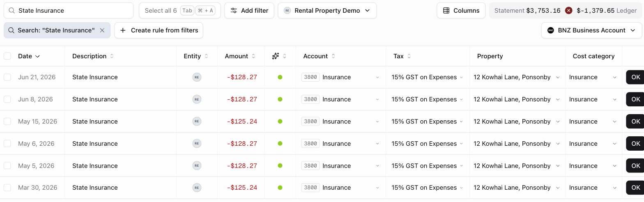Open the Columns button
The width and height of the screenshot is (644, 202).
pos(461,11)
